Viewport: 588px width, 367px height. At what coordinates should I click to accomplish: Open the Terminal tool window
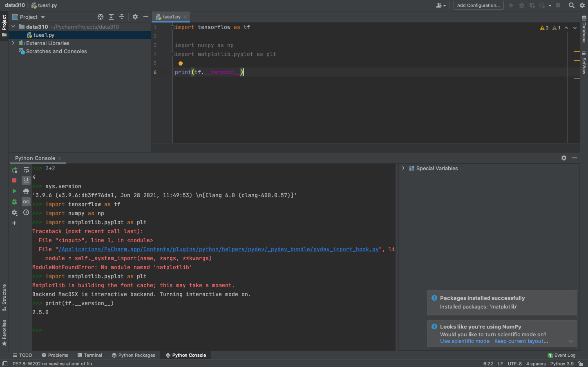90,355
